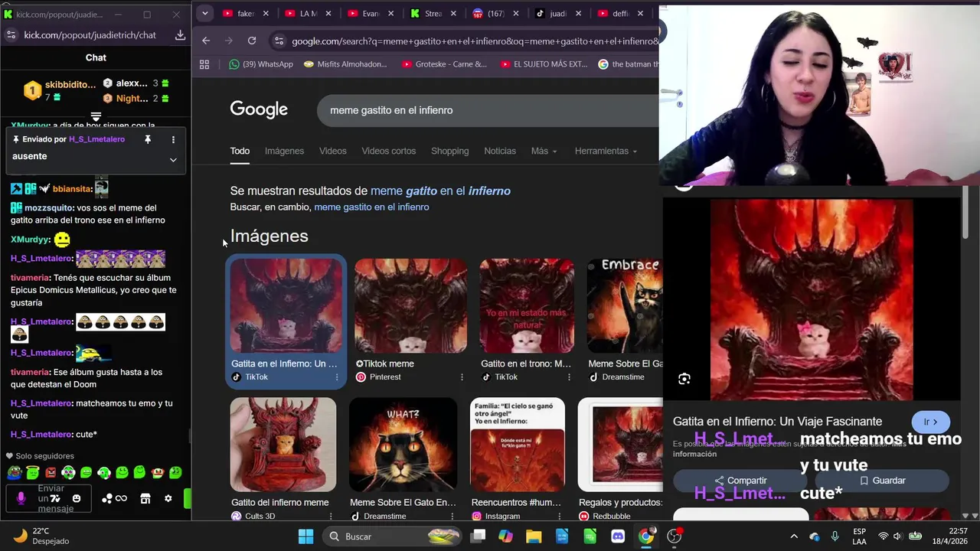This screenshot has width=980, height=551.
Task: Click the channel points bubbles icon
Action: 107,499
